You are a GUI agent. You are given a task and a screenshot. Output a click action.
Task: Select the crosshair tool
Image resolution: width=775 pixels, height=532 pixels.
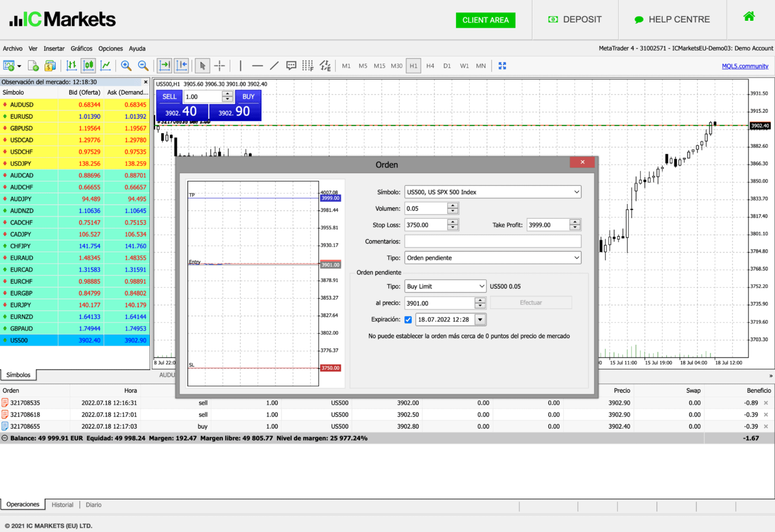pyautogui.click(x=219, y=66)
